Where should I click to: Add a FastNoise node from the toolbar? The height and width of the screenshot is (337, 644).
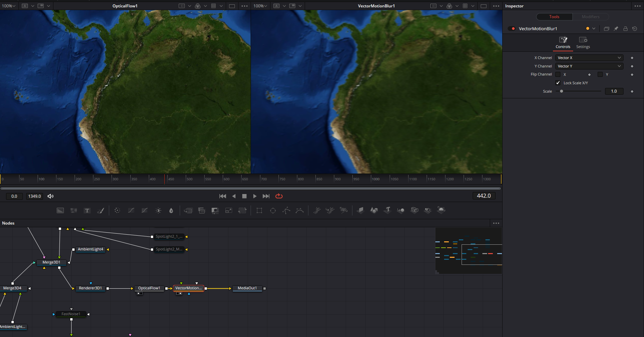tap(74, 210)
